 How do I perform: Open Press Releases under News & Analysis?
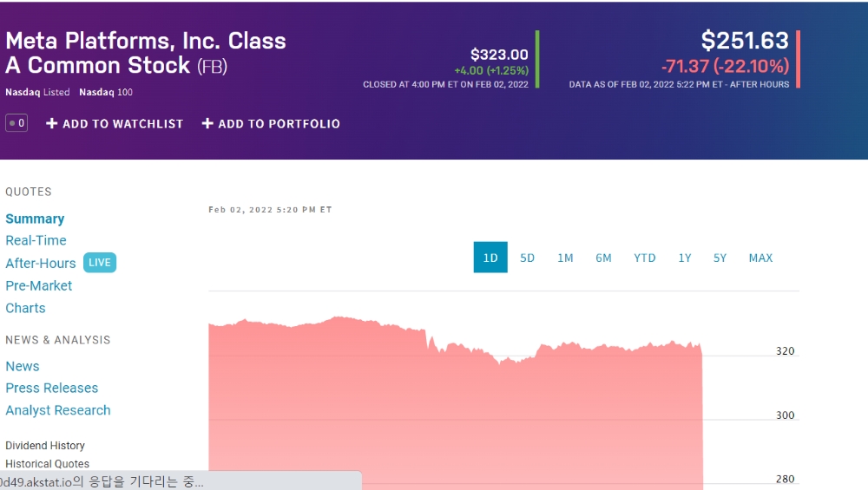51,388
